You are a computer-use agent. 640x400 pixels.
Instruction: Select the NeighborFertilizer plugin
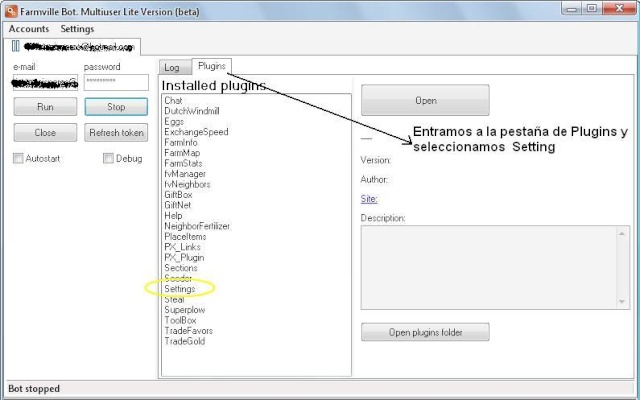click(197, 226)
